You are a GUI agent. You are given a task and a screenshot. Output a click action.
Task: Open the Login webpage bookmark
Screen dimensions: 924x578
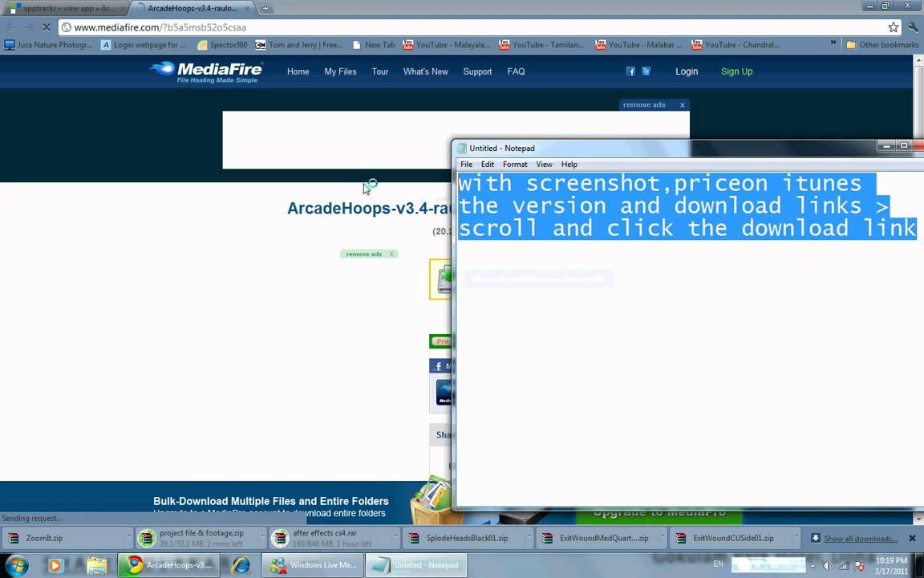point(144,45)
